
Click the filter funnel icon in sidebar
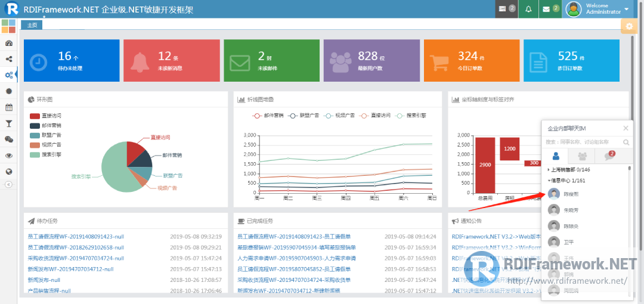tap(8, 123)
